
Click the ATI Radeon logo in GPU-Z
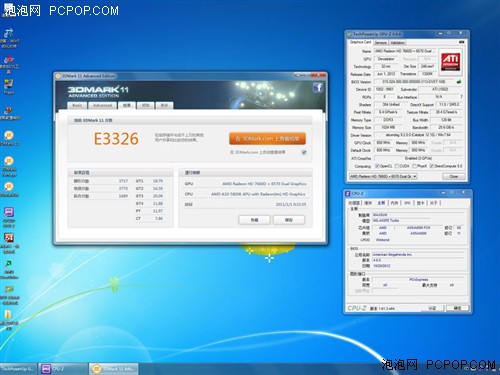coord(451,60)
